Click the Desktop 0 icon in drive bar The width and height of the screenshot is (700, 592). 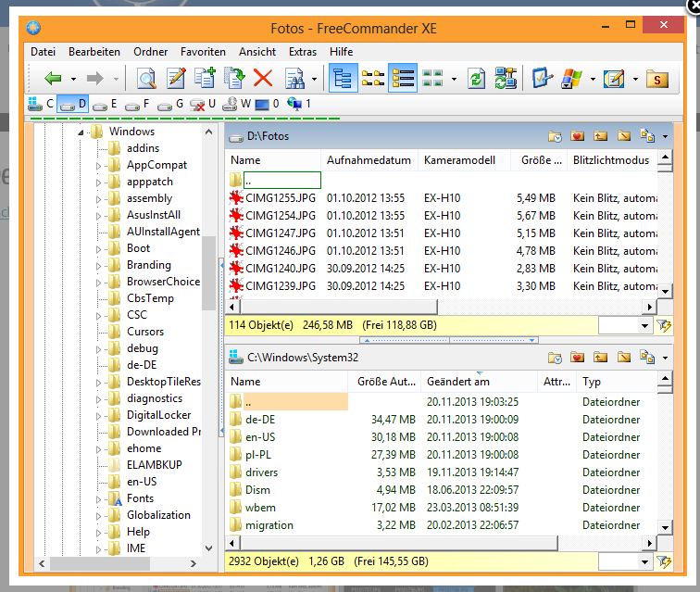267,104
